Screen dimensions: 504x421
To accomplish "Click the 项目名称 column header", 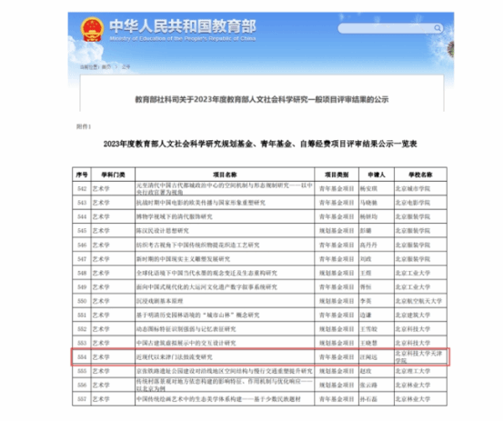I will pos(225,175).
